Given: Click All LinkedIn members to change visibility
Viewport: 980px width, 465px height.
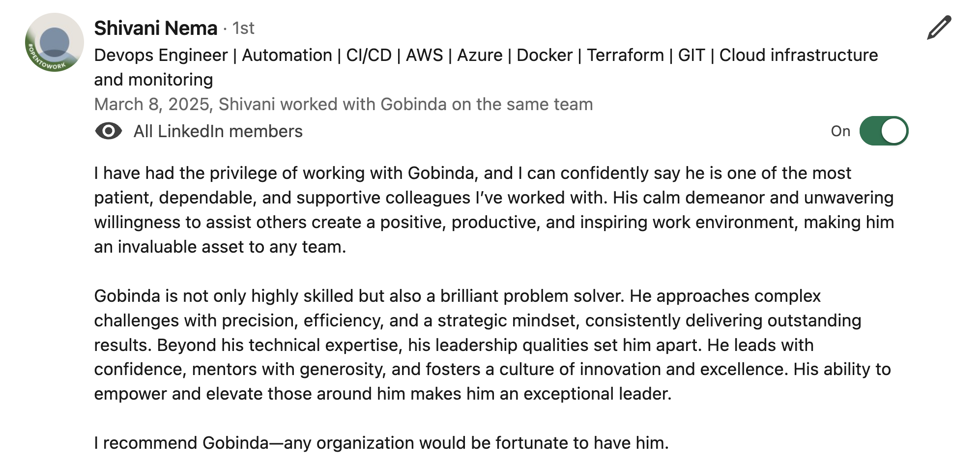Looking at the screenshot, I should 218,131.
